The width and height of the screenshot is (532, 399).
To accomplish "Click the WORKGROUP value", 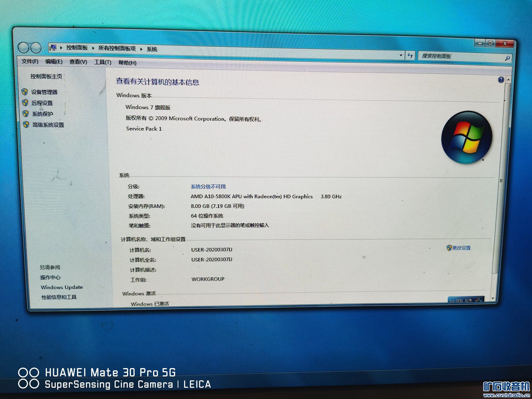I will 208,279.
